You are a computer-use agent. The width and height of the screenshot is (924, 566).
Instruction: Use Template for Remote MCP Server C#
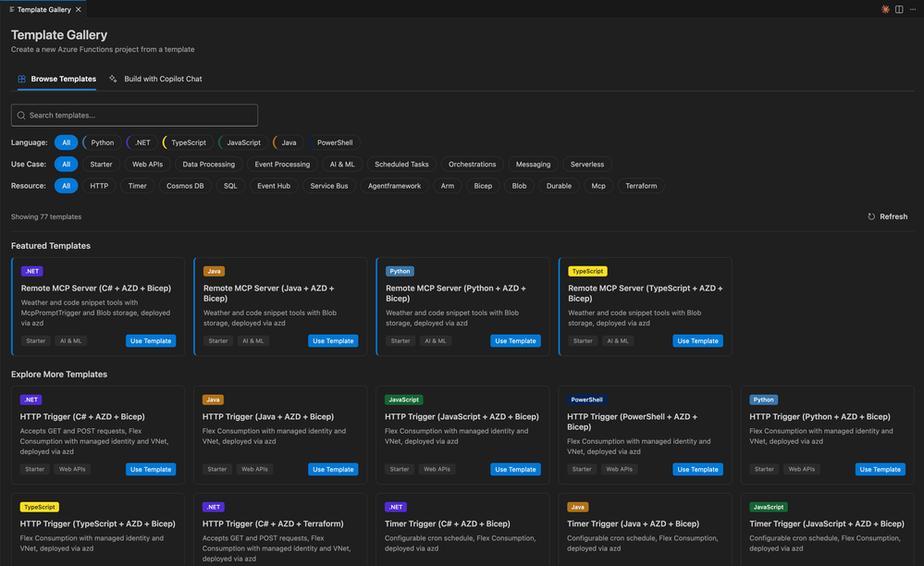[x=151, y=341]
